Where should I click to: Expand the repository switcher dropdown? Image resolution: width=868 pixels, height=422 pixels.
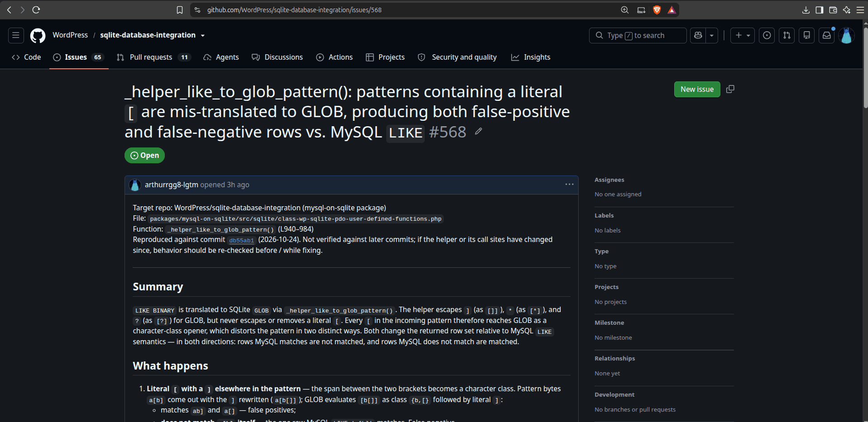[x=203, y=35]
